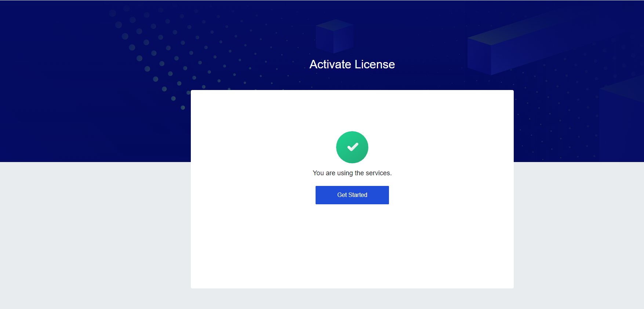The width and height of the screenshot is (644, 309).
Task: Click the 'You are using the services.' message
Action: click(352, 173)
